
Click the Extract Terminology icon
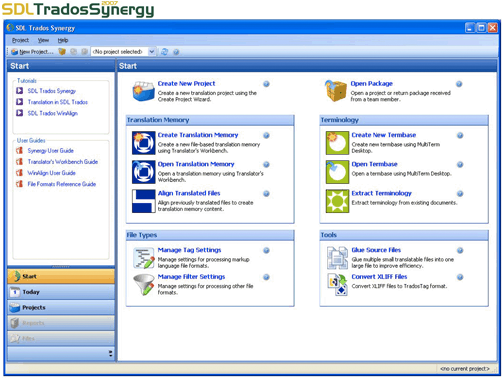[x=337, y=201]
